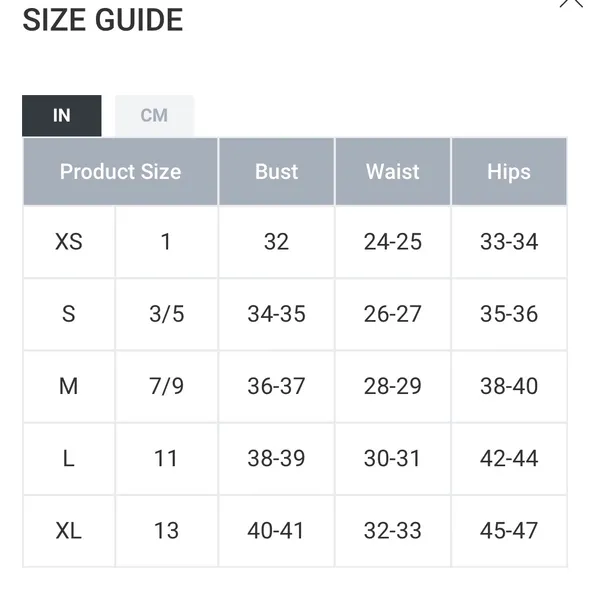Select the S size cell

tap(69, 314)
